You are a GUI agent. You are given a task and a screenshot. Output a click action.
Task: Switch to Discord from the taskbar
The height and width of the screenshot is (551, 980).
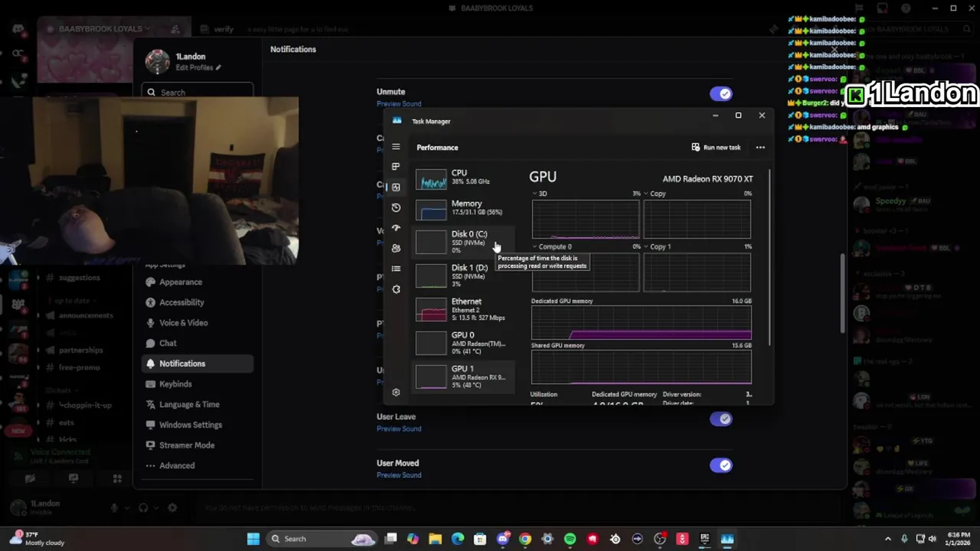pyautogui.click(x=503, y=539)
